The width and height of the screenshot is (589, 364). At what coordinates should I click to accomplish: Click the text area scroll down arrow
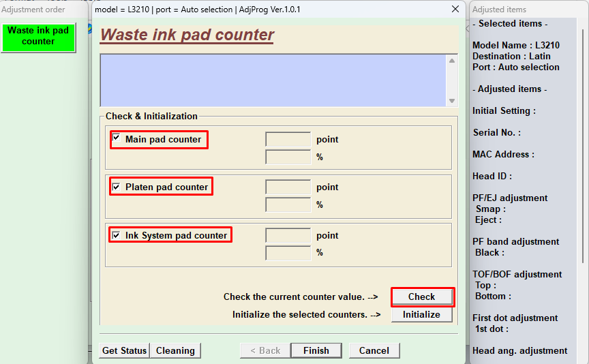pos(451,100)
